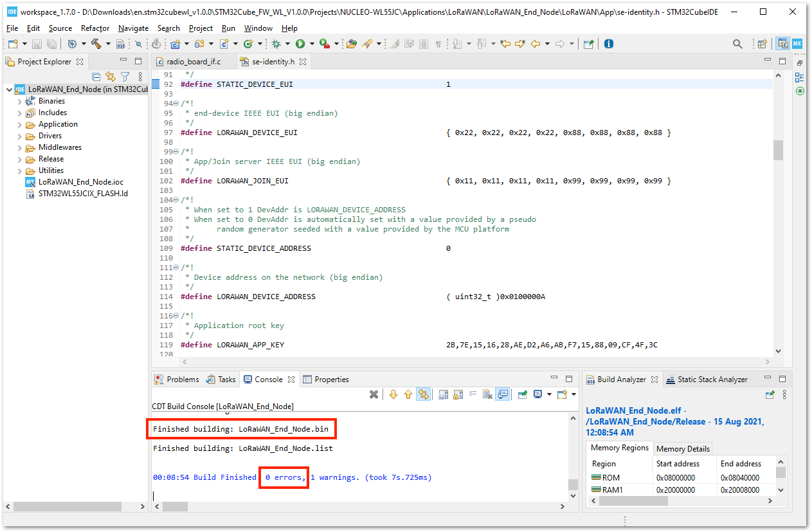Expand the Drivers folder node
This screenshot has height=532, width=812.
(x=19, y=136)
